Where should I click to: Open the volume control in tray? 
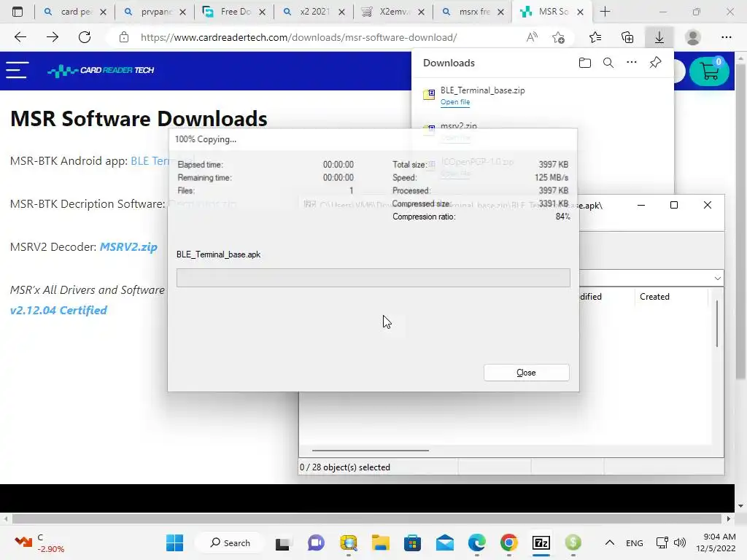680,542
